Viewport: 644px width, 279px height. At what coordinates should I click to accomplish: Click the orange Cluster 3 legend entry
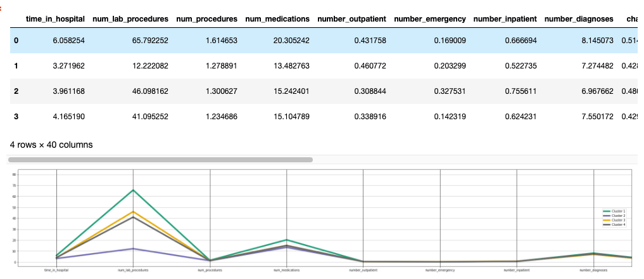(x=614, y=220)
